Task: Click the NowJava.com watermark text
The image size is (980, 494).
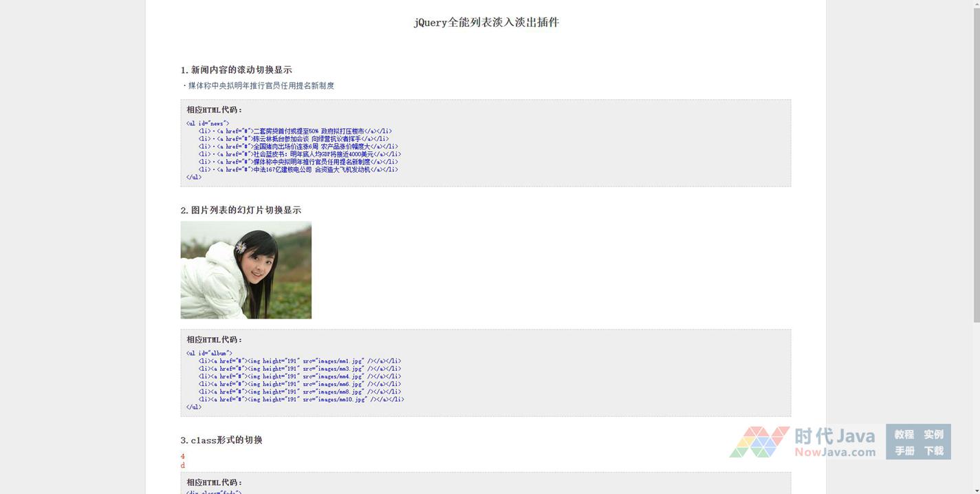Action: (x=835, y=452)
